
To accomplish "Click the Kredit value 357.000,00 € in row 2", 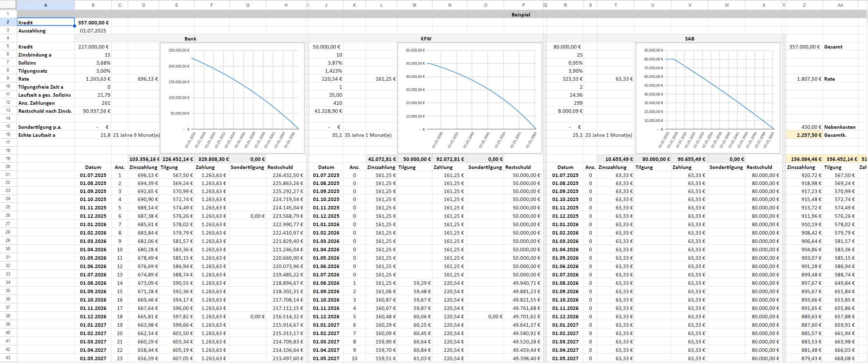I will [x=93, y=23].
